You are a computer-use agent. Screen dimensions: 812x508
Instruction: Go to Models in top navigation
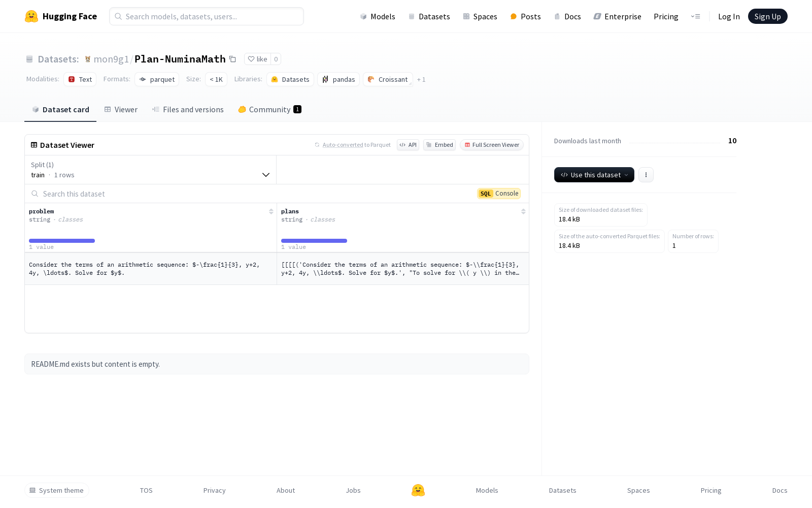[378, 16]
